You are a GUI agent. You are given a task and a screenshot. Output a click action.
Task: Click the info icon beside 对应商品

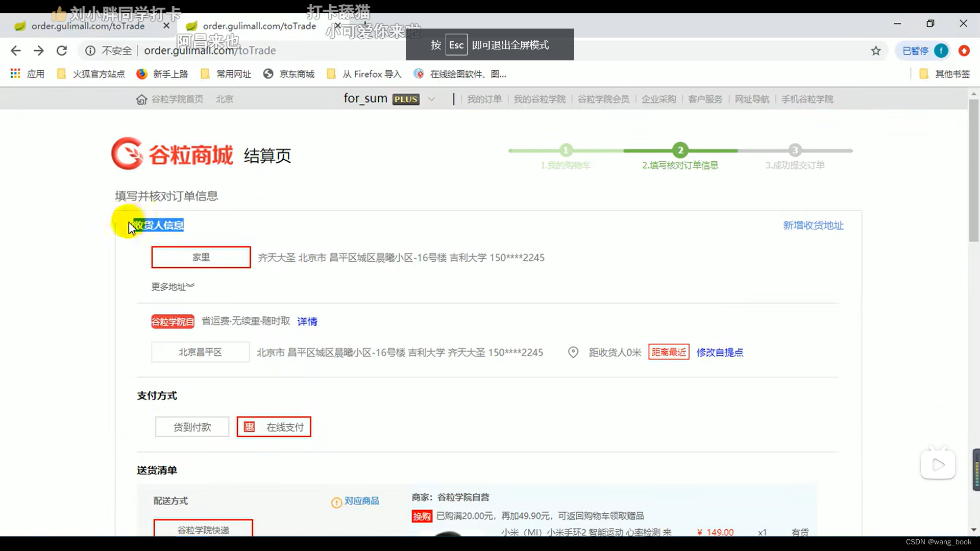point(336,503)
